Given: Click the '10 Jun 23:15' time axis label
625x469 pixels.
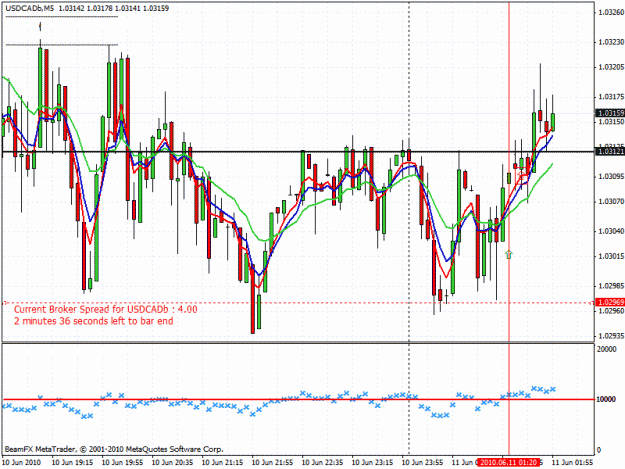Looking at the screenshot, I should pos(372,463).
